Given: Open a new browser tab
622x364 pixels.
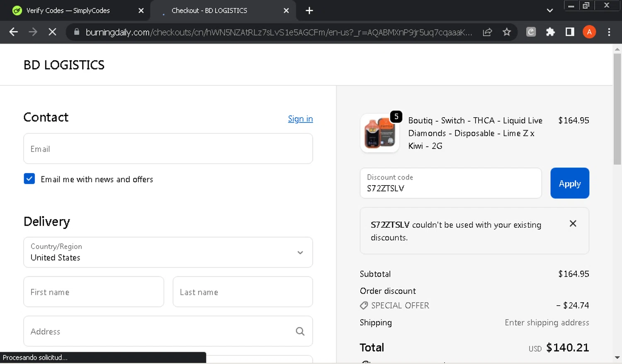Looking at the screenshot, I should tap(309, 11).
